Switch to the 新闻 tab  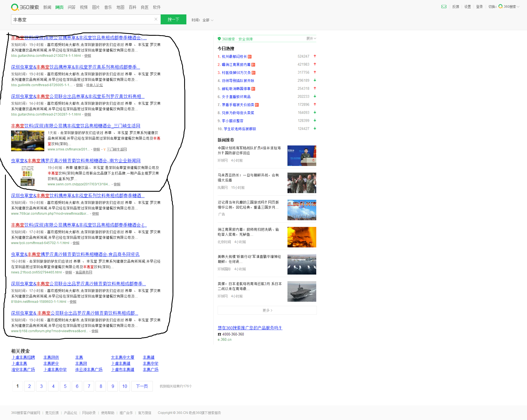[x=47, y=7]
